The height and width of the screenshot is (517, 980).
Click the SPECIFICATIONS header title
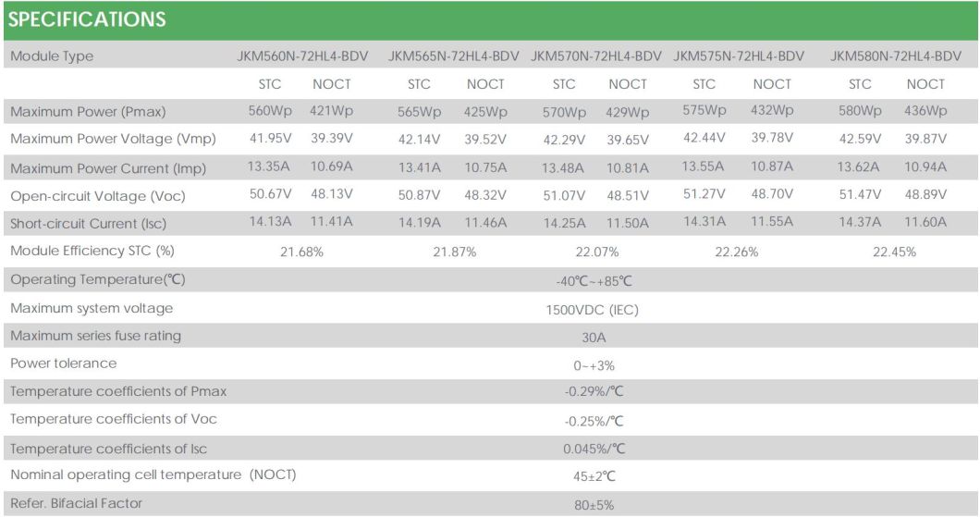pyautogui.click(x=87, y=19)
